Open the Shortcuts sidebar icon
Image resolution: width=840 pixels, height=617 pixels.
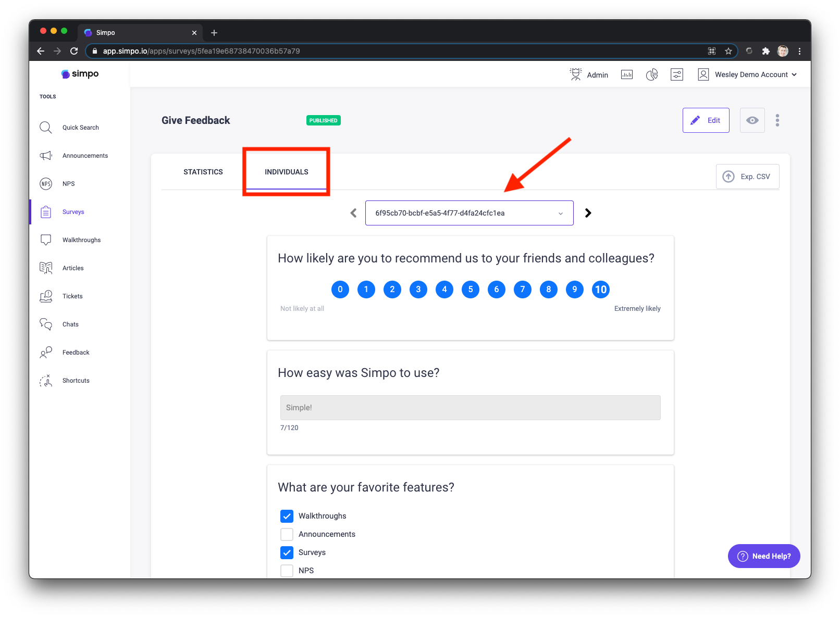pos(46,381)
